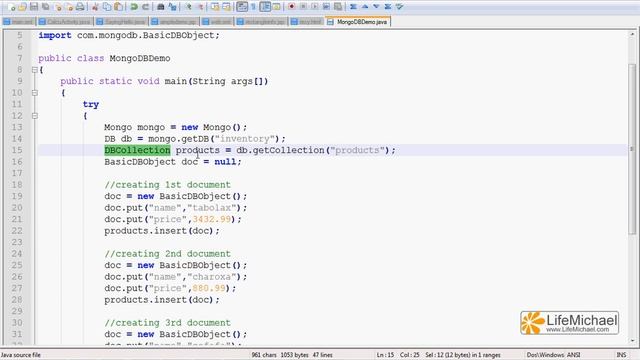Create a new file with New icon
Image resolution: width=640 pixels, height=360 pixels.
click(11, 7)
